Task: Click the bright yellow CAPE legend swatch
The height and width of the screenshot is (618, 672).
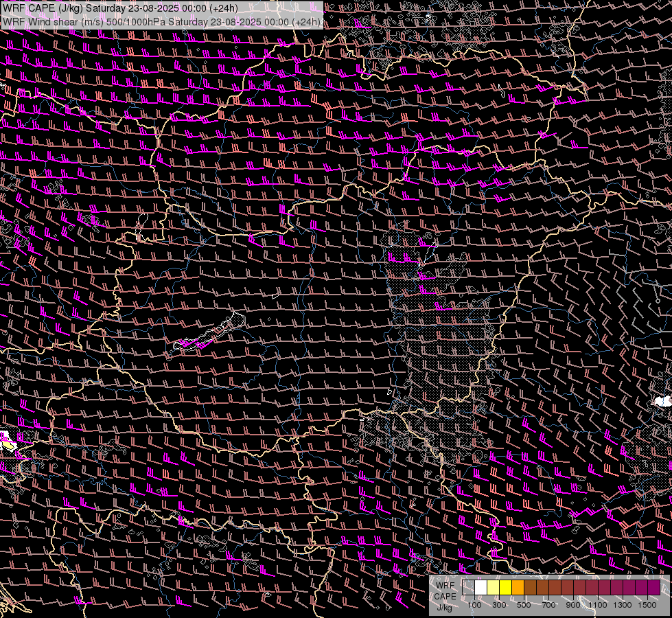Action: pyautogui.click(x=506, y=588)
